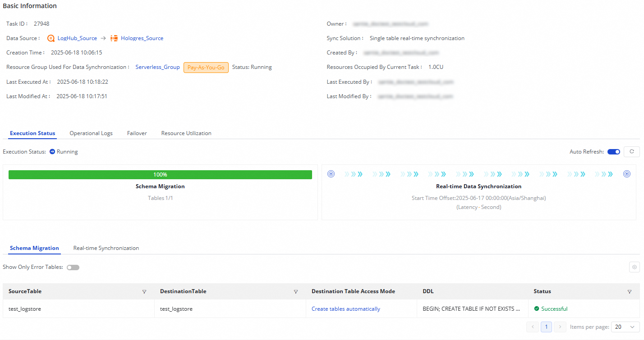Filter the Status column
Screen dimensions: 644x340
coord(630,292)
